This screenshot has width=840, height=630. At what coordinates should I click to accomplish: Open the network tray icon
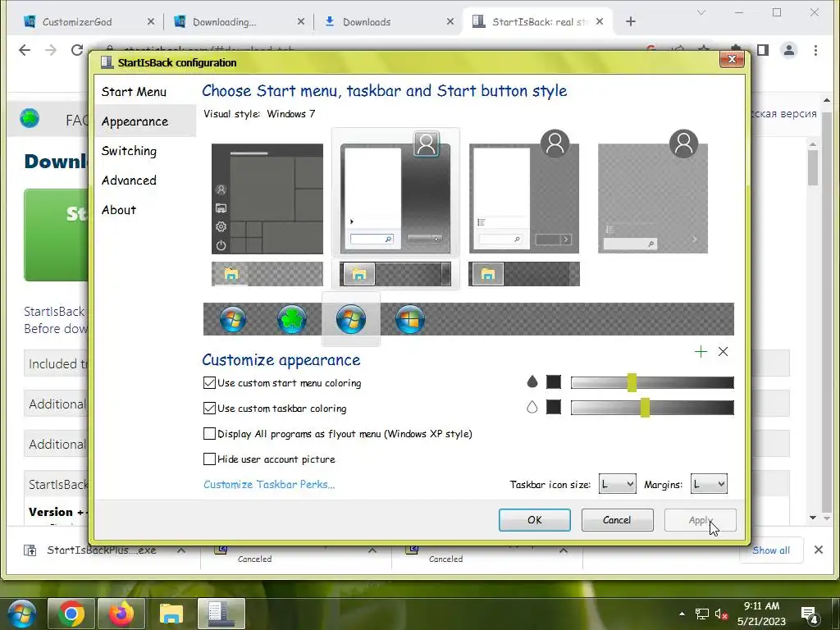(x=702, y=614)
